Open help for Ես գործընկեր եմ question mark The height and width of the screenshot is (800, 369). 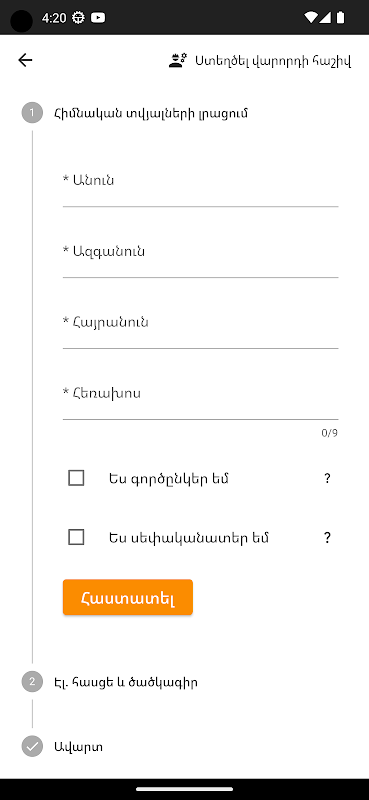click(x=327, y=479)
